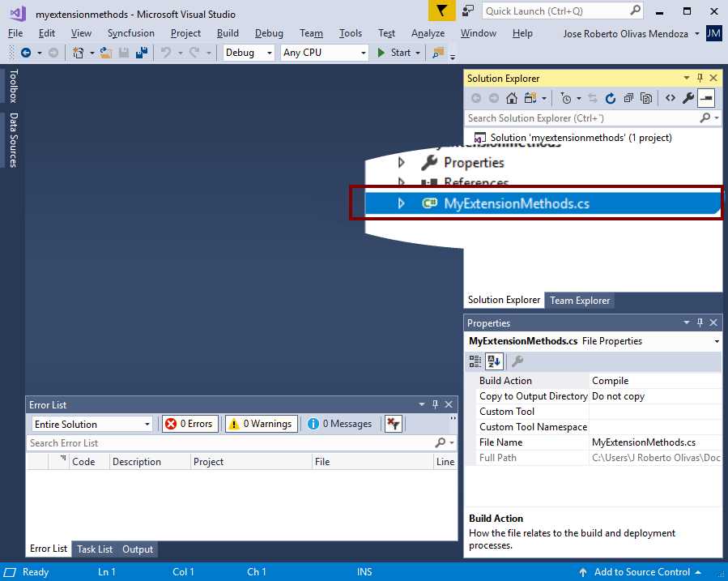Click the Property Pages wrench in Properties panel
The width and height of the screenshot is (728, 581).
517,361
